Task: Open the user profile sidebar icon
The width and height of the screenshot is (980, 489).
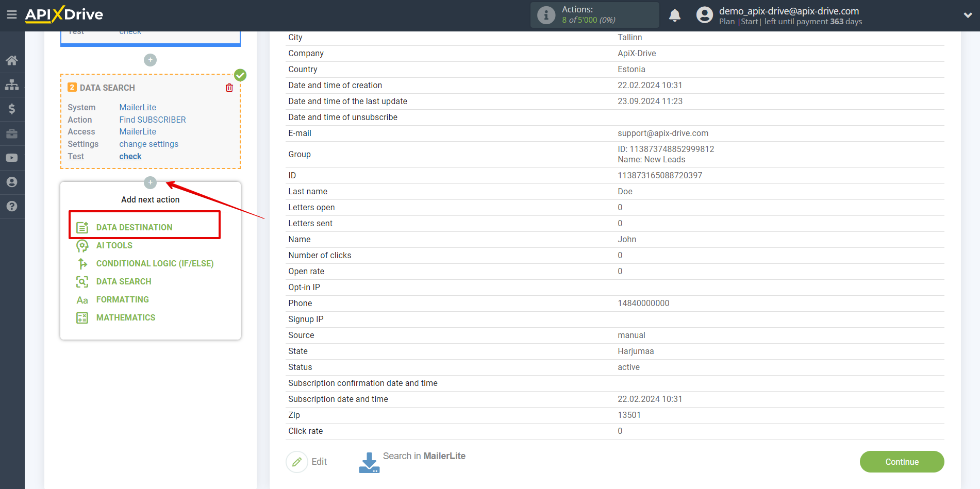Action: click(12, 182)
